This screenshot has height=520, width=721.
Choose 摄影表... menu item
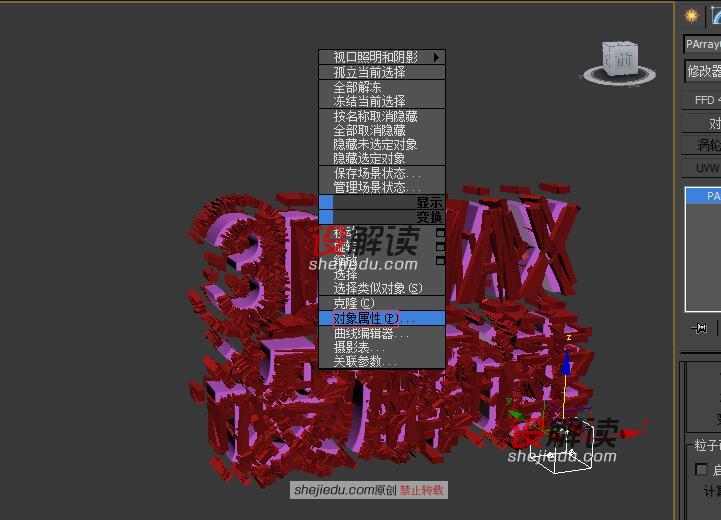(x=382, y=347)
